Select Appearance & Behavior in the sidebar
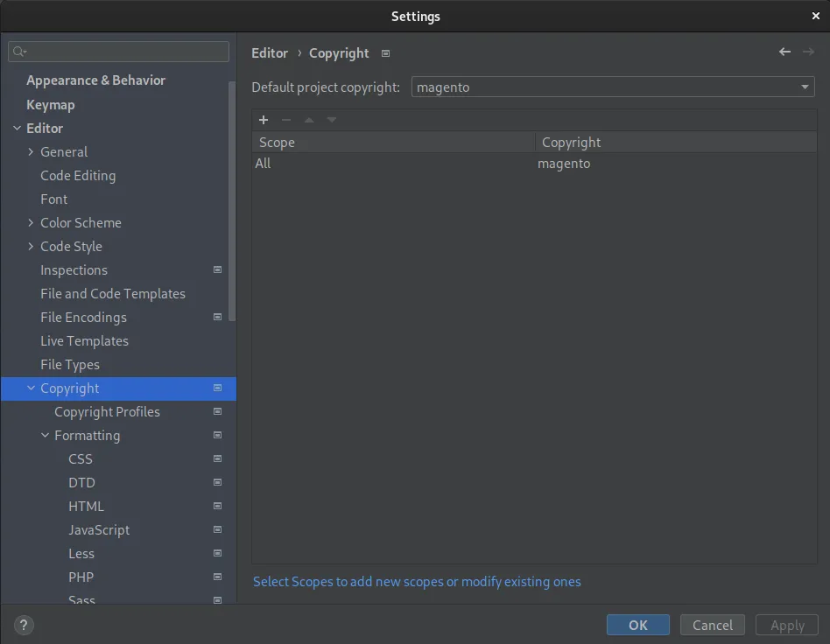830x644 pixels. [95, 80]
